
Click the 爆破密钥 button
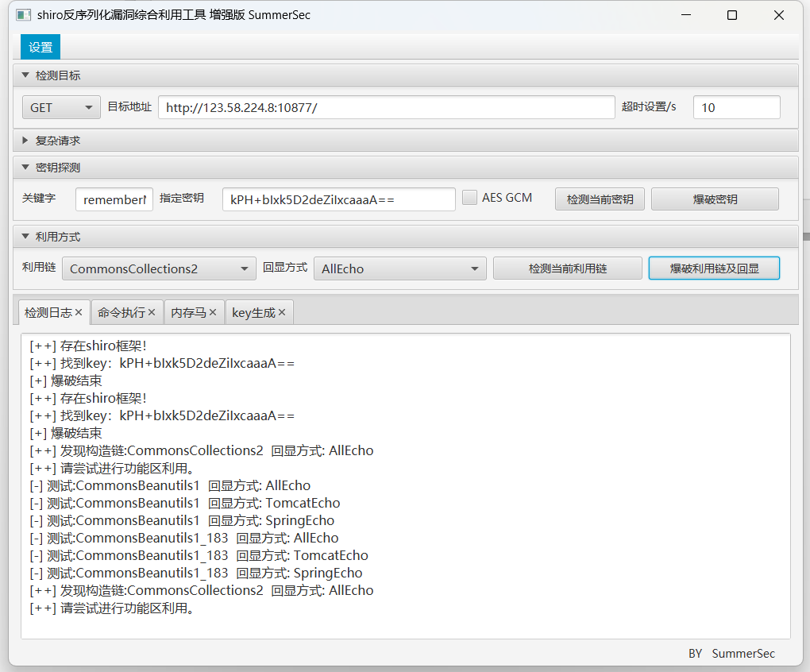coord(714,199)
